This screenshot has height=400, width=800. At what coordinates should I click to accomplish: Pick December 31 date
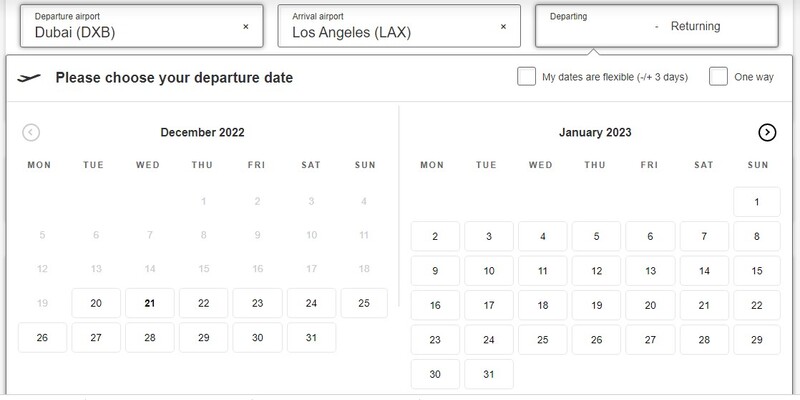tap(311, 338)
